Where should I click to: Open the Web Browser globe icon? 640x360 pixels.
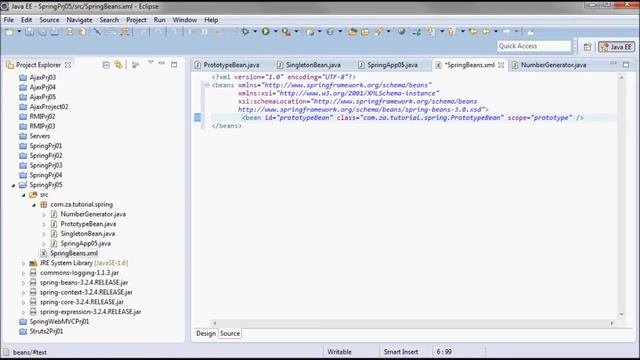pyautogui.click(x=402, y=31)
